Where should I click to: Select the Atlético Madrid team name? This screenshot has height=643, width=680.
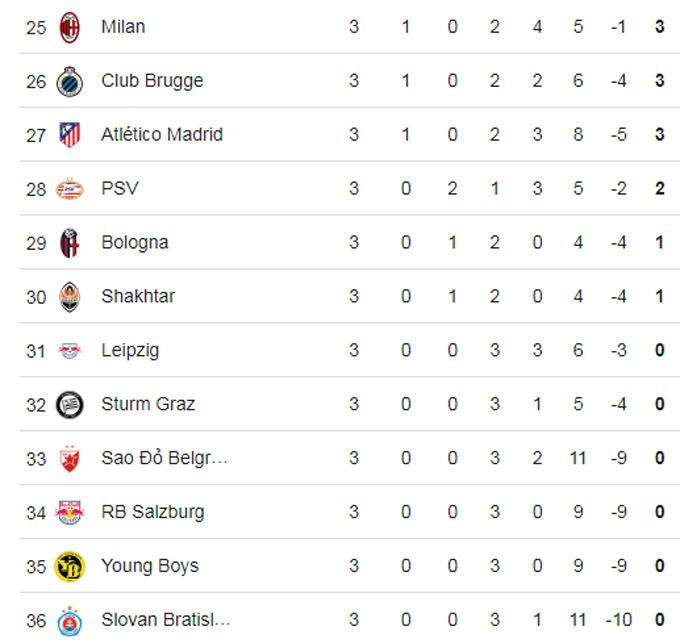click(x=162, y=134)
